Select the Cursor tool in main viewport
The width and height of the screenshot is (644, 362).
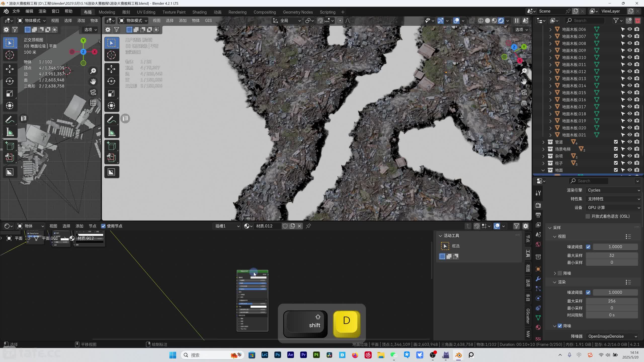(x=111, y=55)
